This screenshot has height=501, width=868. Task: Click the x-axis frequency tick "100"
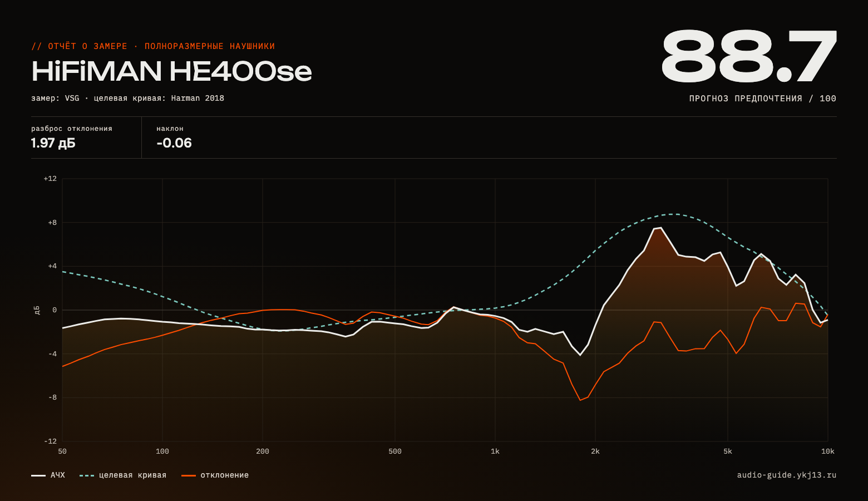coord(162,451)
